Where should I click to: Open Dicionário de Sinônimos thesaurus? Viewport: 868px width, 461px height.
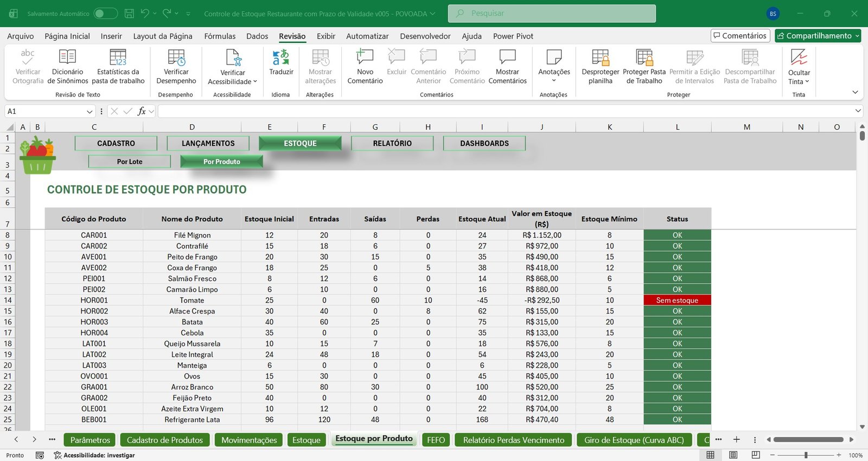coord(67,57)
